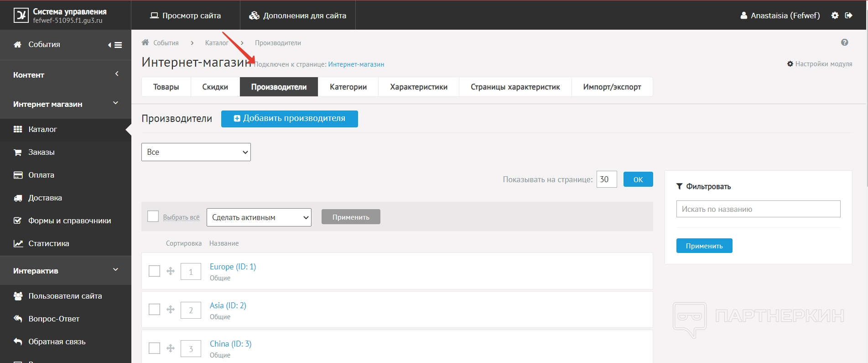The image size is (868, 363).
Task: Click the home icon in breadcrumbs
Action: pos(146,43)
